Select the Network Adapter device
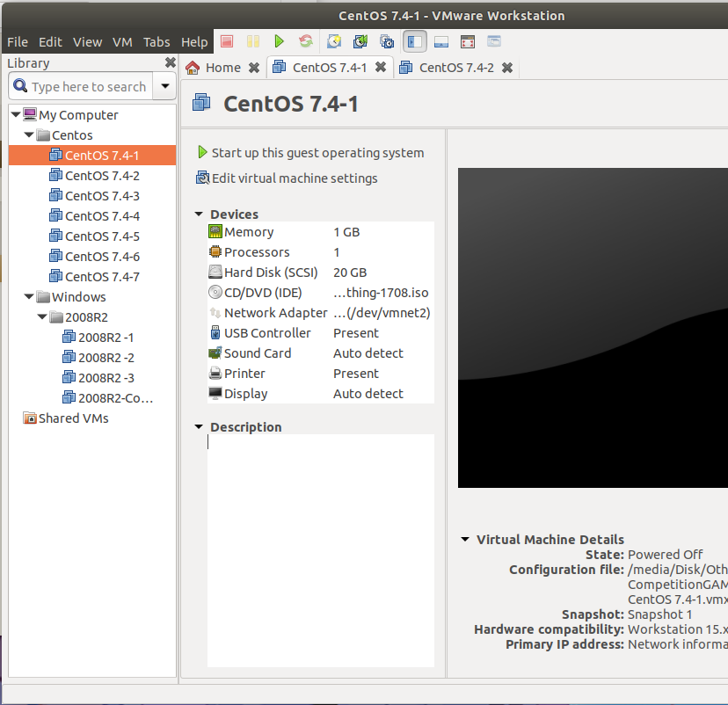728x705 pixels. pos(321,313)
